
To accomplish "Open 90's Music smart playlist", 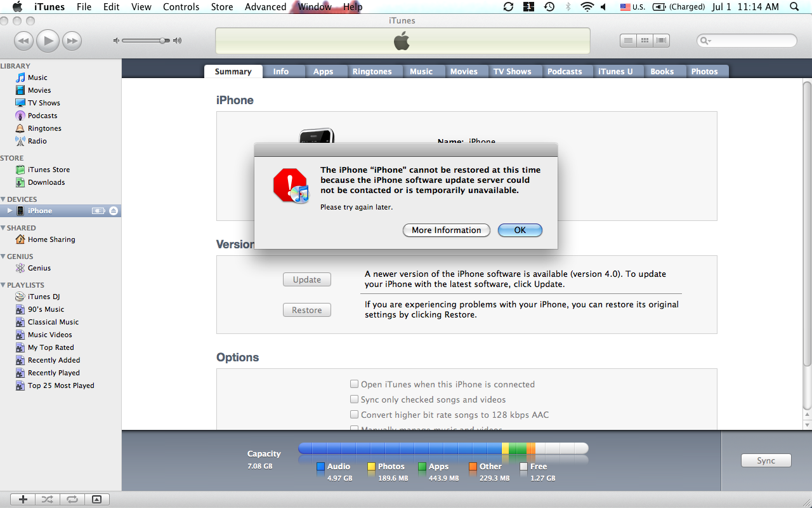I will tap(46, 309).
